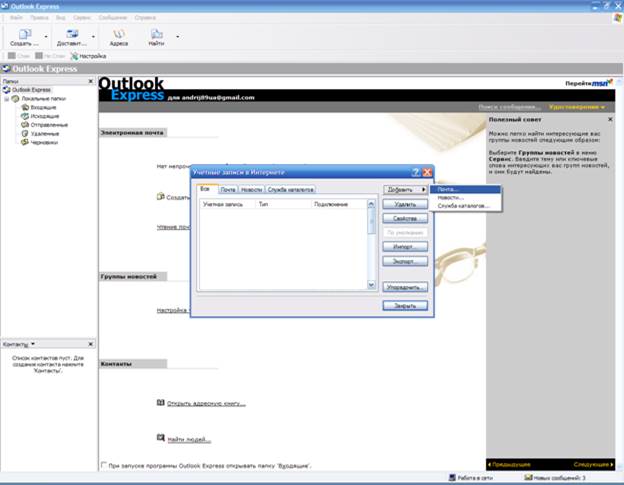Screen dimensions: 624x485
Task: Click the greyed Спам toolbar icon
Action: [x=12, y=56]
